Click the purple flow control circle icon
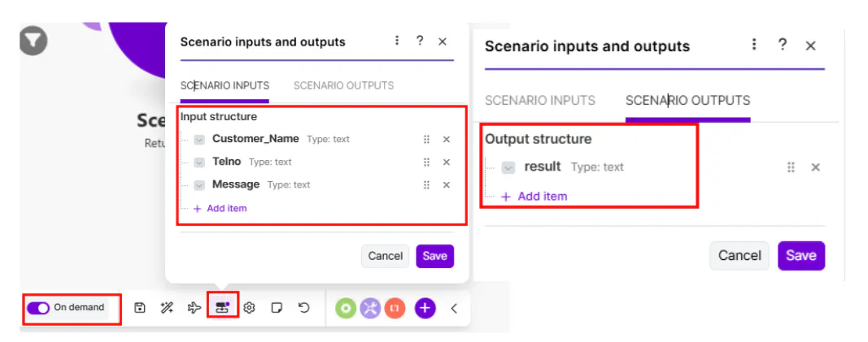This screenshot has height=342, width=868. click(370, 308)
